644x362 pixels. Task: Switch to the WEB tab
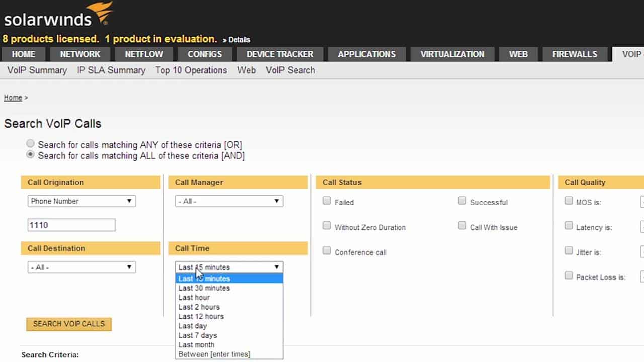[x=518, y=54]
